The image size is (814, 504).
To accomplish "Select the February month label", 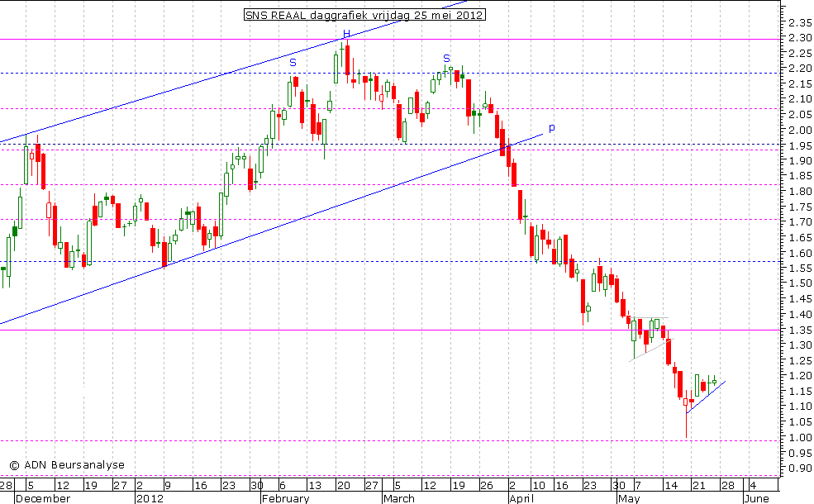I will pos(286,498).
